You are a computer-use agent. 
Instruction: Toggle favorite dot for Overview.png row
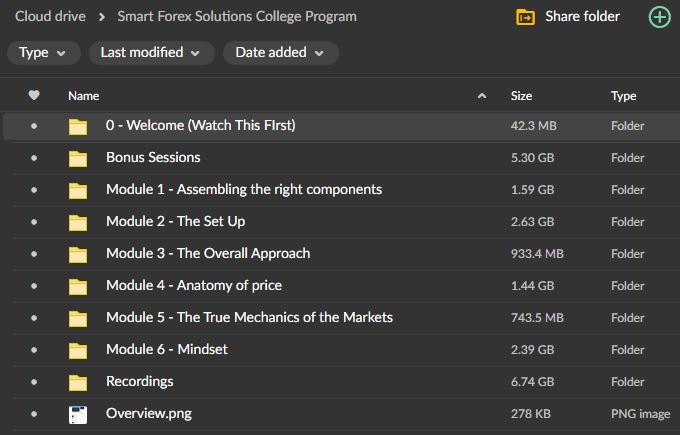tap(34, 414)
